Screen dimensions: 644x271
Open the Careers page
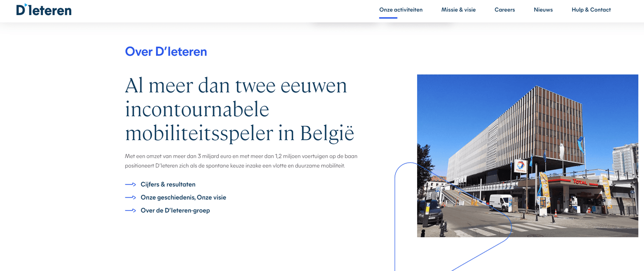[504, 10]
